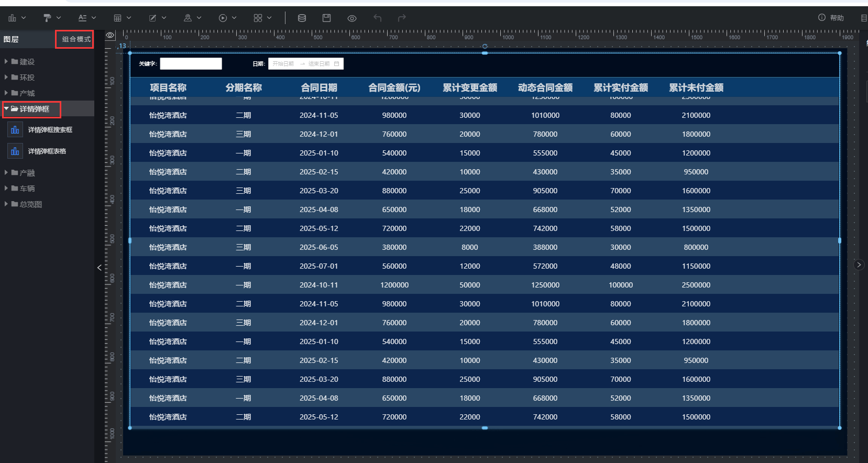Image resolution: width=868 pixels, height=463 pixels.
Task: Collapse the 详情弹框 folder
Action: point(6,109)
